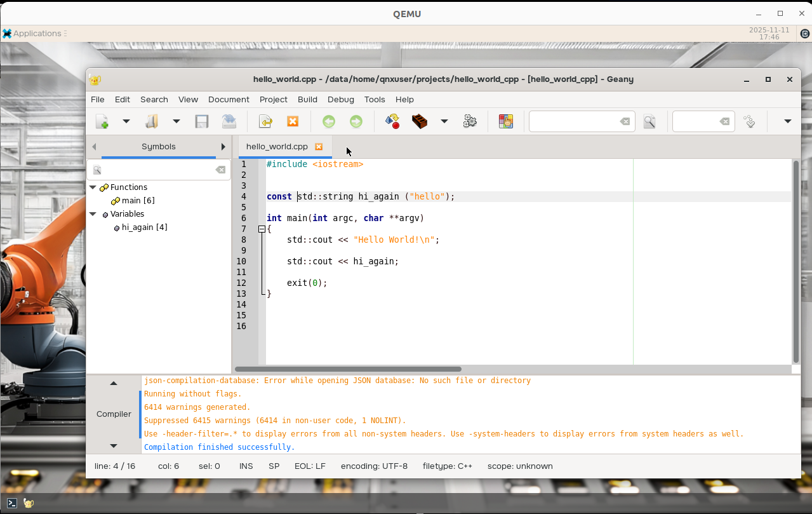
Task: Open the Project menu
Action: click(x=273, y=100)
